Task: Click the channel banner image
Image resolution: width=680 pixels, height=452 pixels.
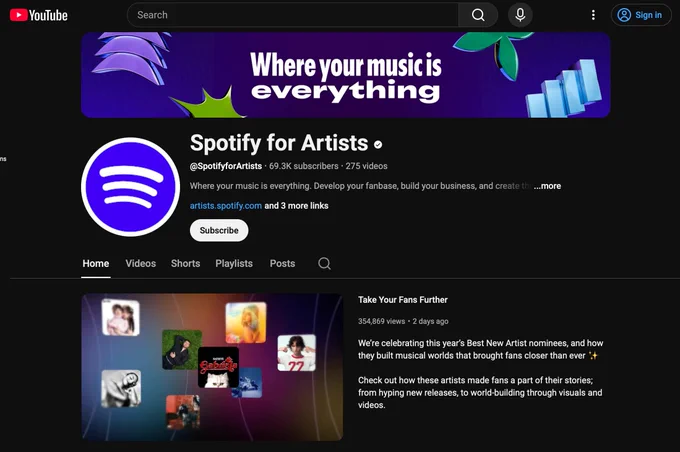Action: point(346,75)
